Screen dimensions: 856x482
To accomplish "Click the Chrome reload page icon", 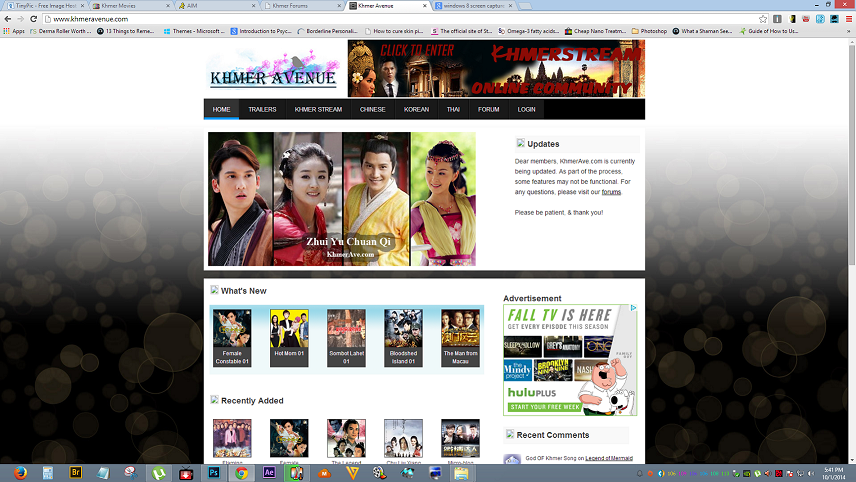I will (x=33, y=18).
